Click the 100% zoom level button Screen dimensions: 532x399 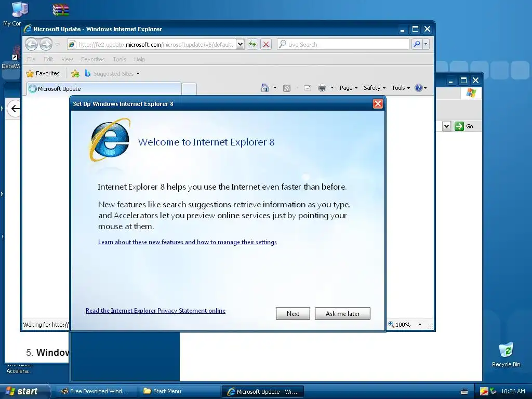coord(400,325)
